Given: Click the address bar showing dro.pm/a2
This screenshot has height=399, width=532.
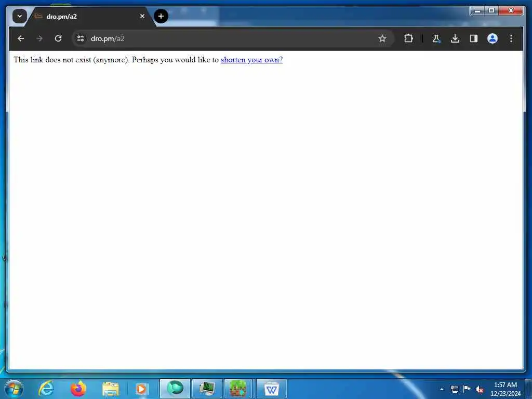Looking at the screenshot, I should [x=232, y=38].
